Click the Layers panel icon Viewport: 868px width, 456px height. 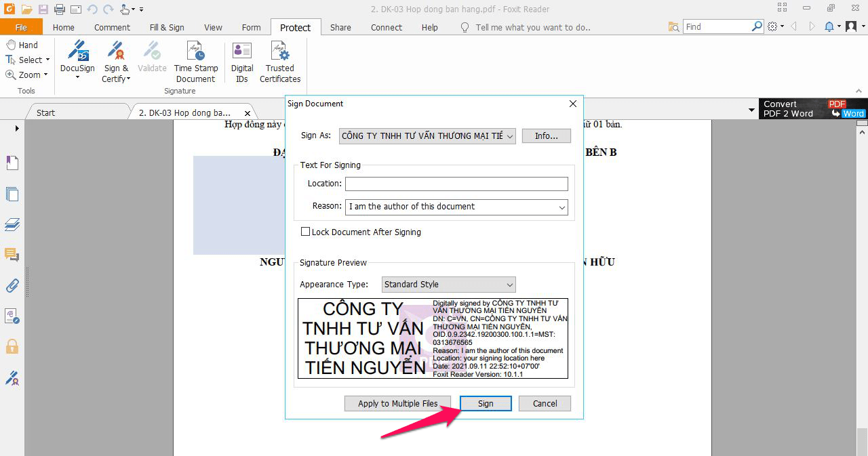pos(12,224)
